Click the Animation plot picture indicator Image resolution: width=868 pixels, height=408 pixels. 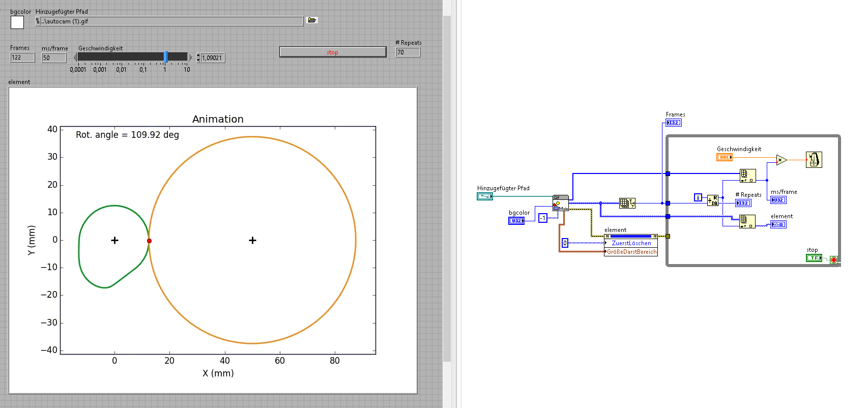point(213,240)
